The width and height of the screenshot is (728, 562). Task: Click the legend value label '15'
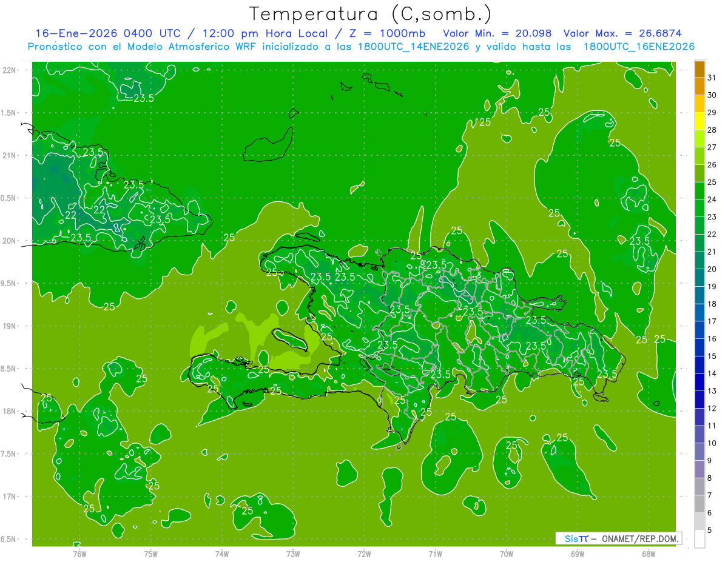pyautogui.click(x=712, y=356)
